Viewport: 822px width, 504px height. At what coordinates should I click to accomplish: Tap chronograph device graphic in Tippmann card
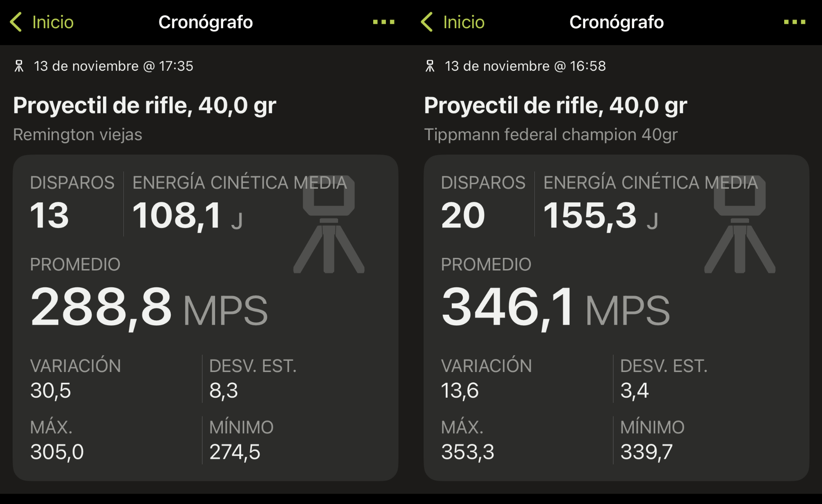(x=739, y=226)
